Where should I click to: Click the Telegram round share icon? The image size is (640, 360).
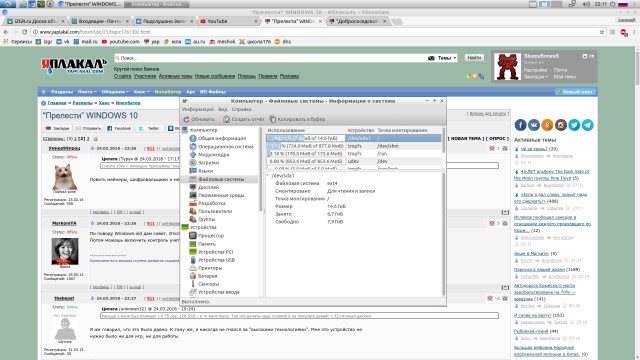tap(587, 125)
